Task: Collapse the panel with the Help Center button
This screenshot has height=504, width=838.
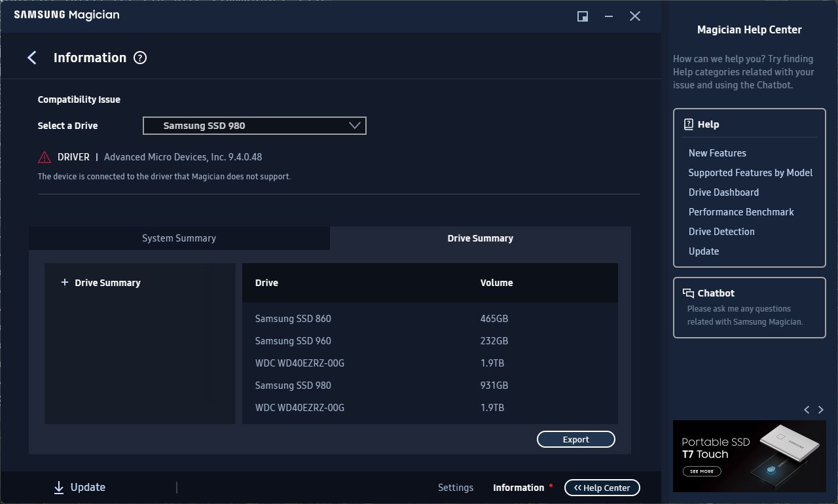Action: tap(602, 488)
